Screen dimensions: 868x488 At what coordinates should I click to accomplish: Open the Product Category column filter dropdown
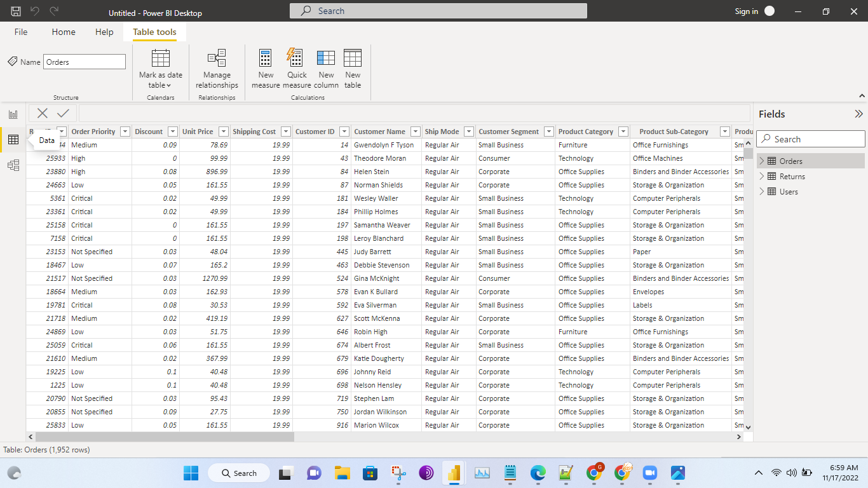coord(623,132)
